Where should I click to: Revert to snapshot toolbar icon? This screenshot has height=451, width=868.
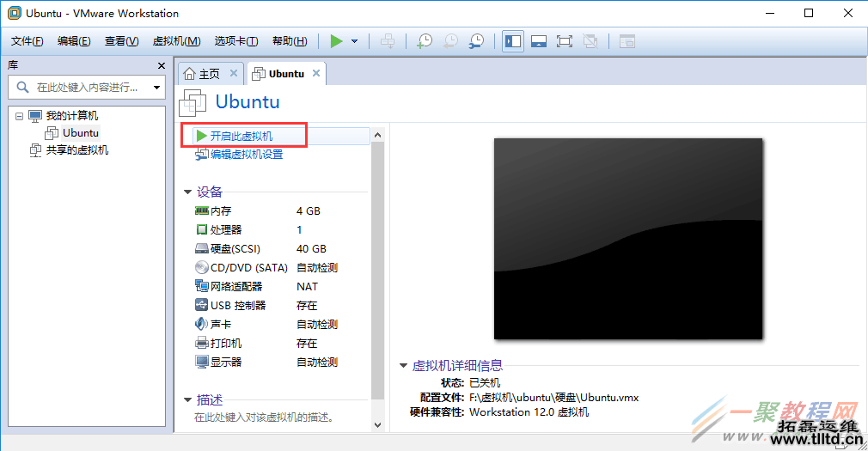click(x=450, y=41)
